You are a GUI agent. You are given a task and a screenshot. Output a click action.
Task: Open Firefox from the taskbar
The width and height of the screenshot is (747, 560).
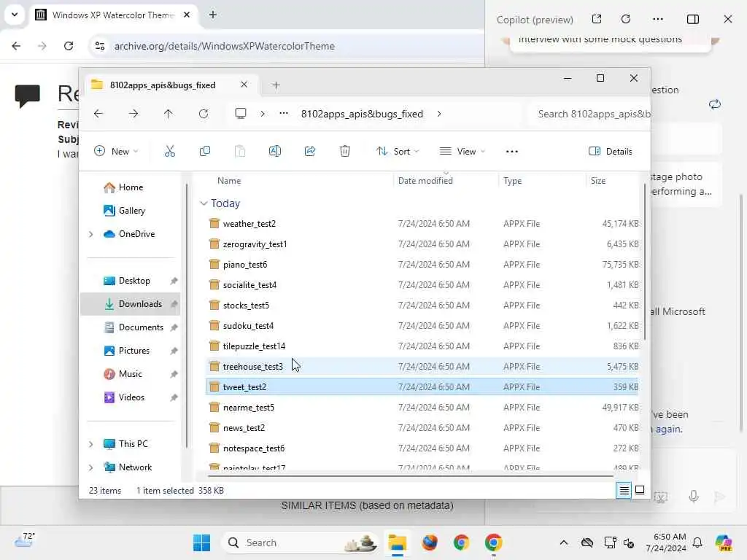coord(429,542)
